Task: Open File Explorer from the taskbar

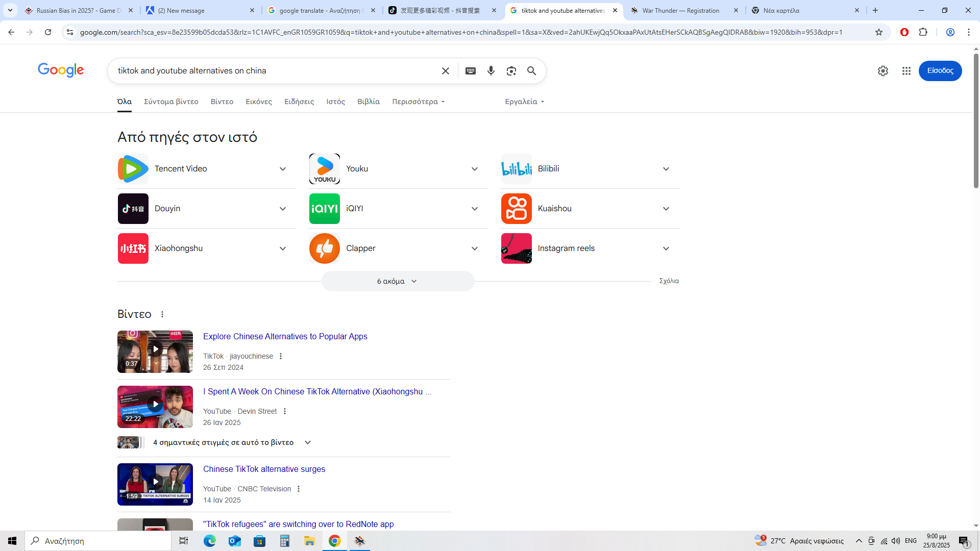Action: click(310, 541)
